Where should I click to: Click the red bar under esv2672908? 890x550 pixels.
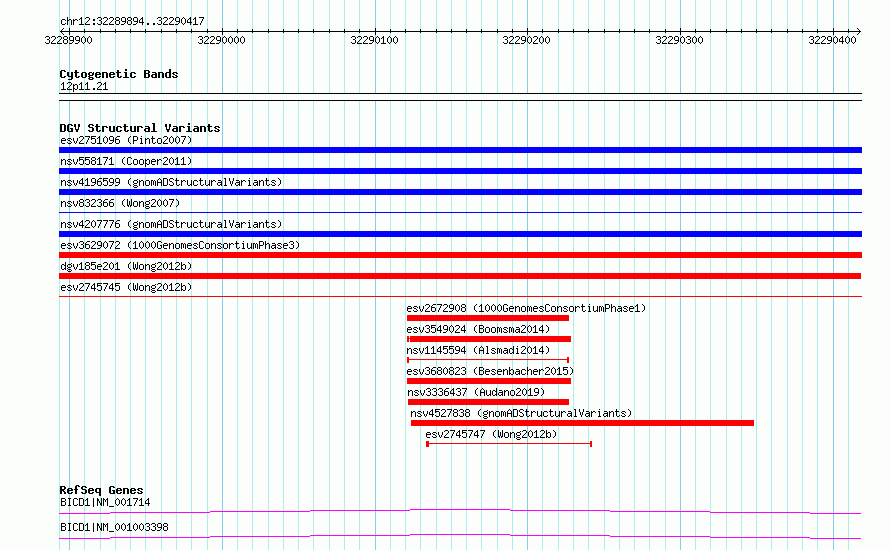488,318
